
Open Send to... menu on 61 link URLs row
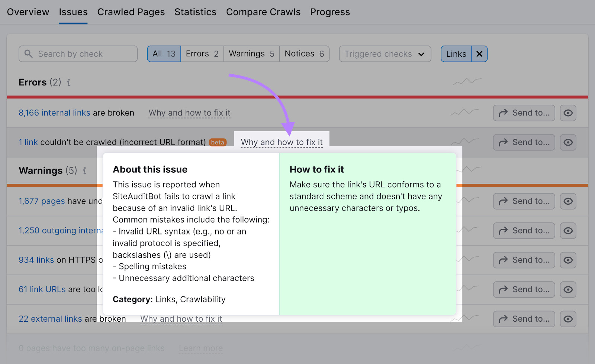(x=524, y=289)
